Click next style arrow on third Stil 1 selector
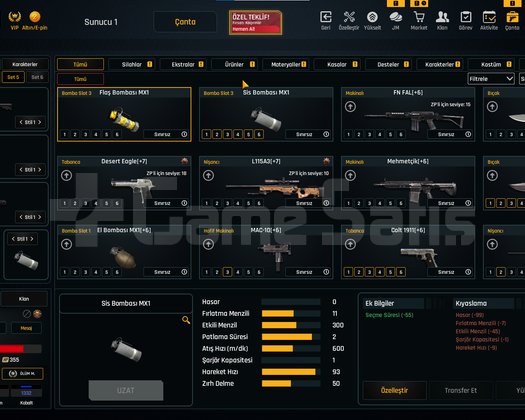Viewport: 525px width, 420px height. tap(40, 217)
